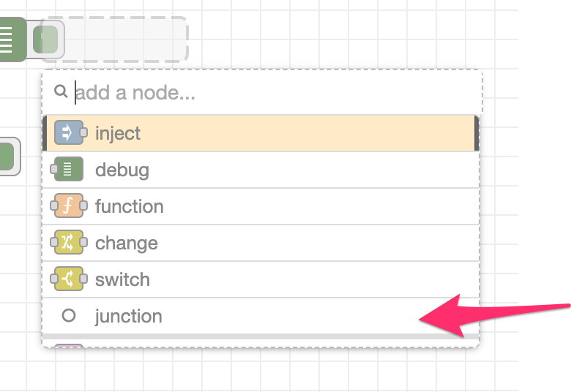Choose the "switch" list entry
The width and height of the screenshot is (571, 392).
(261, 279)
